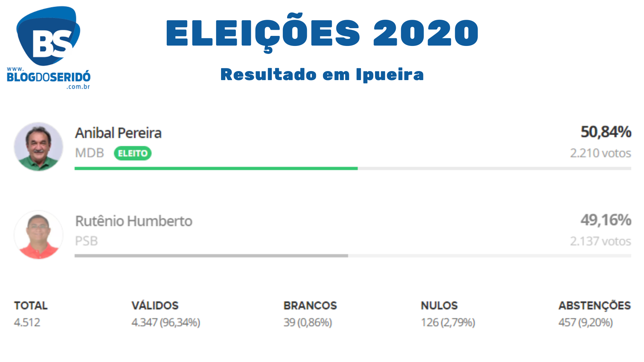Click the Resultado em Ipueira subtitle
This screenshot has height=362, width=644.
pos(322,74)
